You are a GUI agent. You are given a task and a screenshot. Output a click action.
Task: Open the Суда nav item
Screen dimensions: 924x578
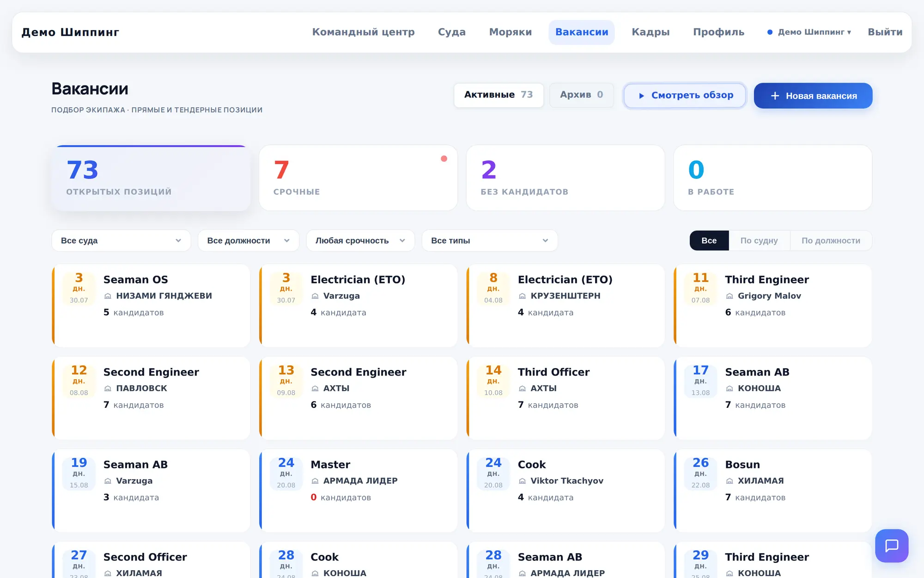click(x=451, y=32)
